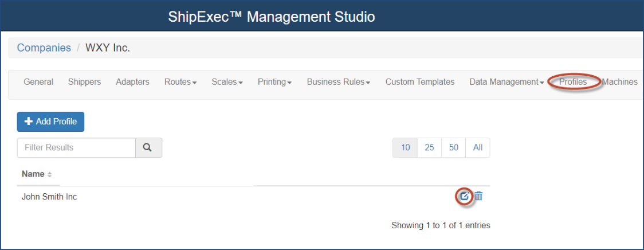
Task: Expand Business Rules dropdown
Action: (x=339, y=82)
